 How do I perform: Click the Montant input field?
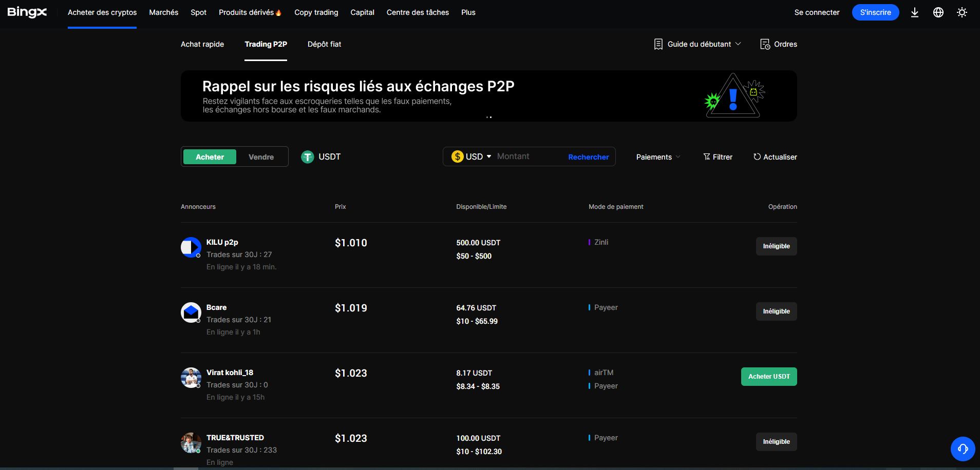[529, 156]
